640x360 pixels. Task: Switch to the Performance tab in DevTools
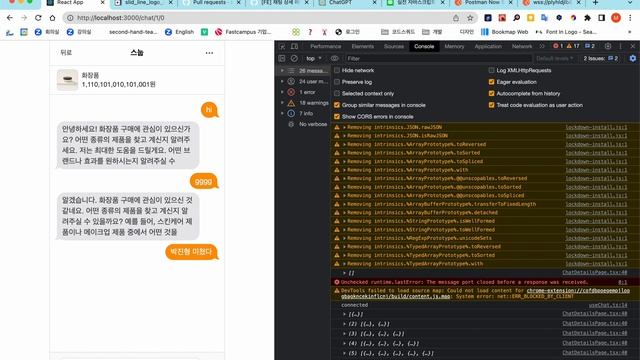tap(325, 46)
